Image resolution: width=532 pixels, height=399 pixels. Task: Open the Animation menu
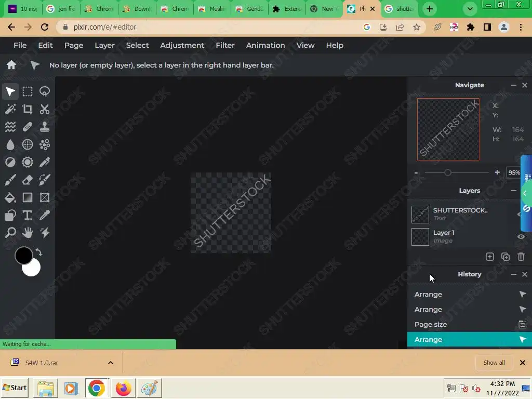pyautogui.click(x=265, y=45)
